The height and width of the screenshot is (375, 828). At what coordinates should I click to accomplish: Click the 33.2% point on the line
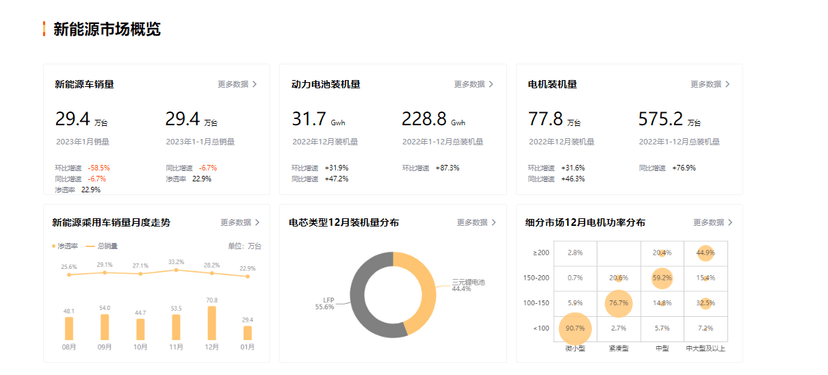click(176, 270)
